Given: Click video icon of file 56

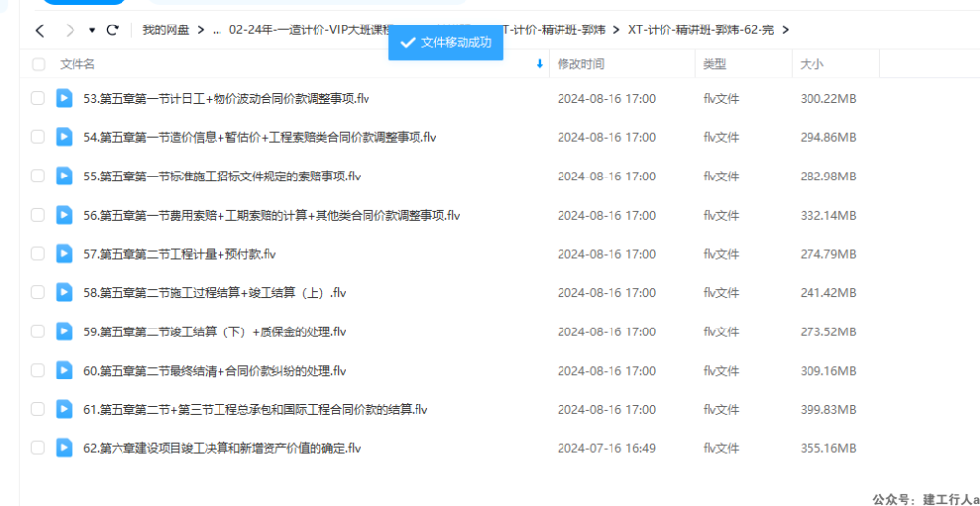Looking at the screenshot, I should [x=64, y=215].
